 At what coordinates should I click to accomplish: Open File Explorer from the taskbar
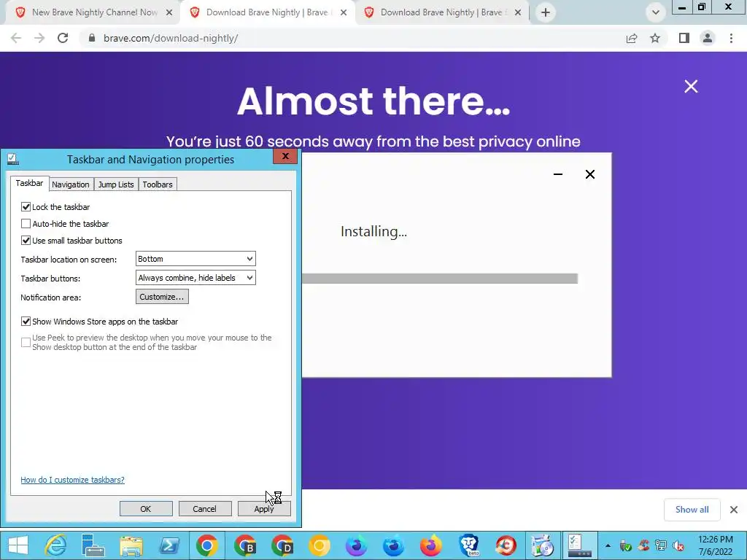tap(131, 545)
